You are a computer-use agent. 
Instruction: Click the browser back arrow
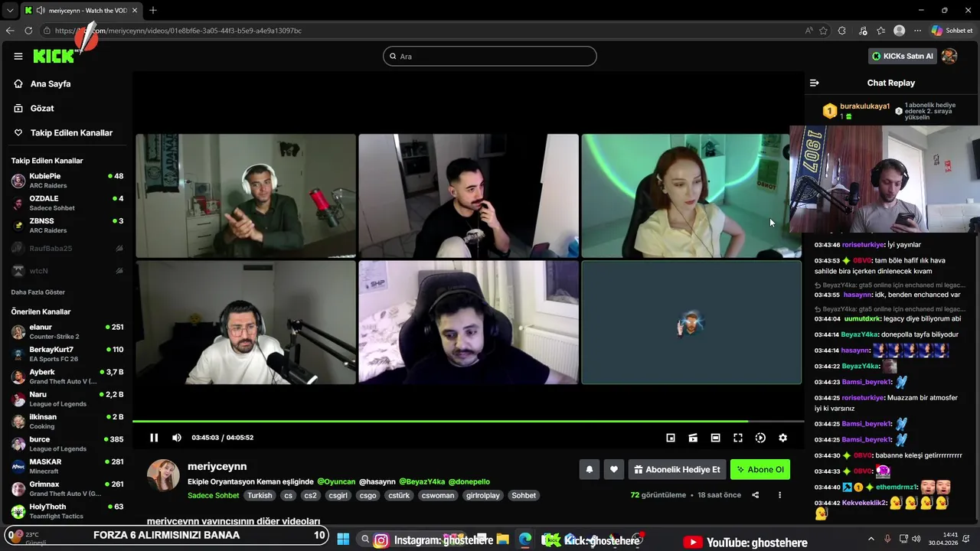10,31
